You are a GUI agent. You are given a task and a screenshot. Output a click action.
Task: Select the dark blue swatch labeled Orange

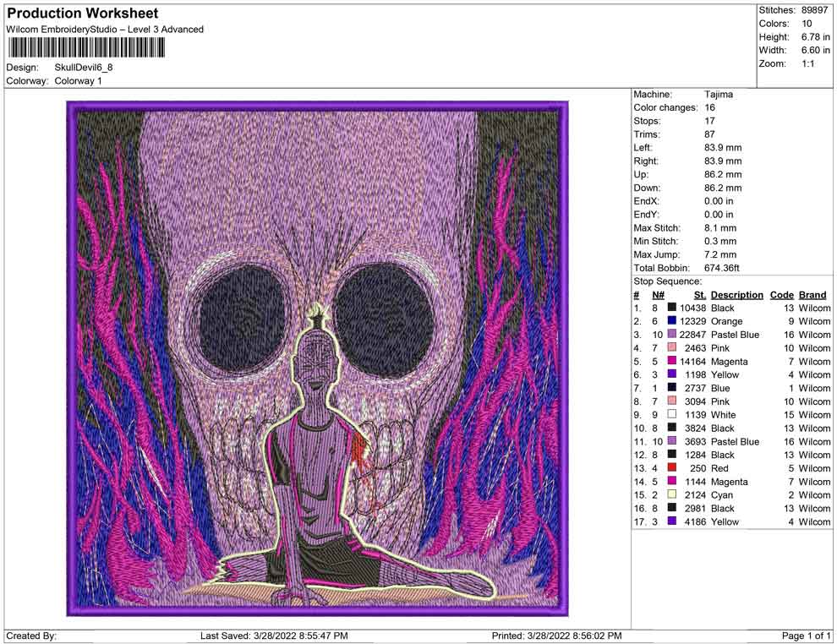pos(671,322)
